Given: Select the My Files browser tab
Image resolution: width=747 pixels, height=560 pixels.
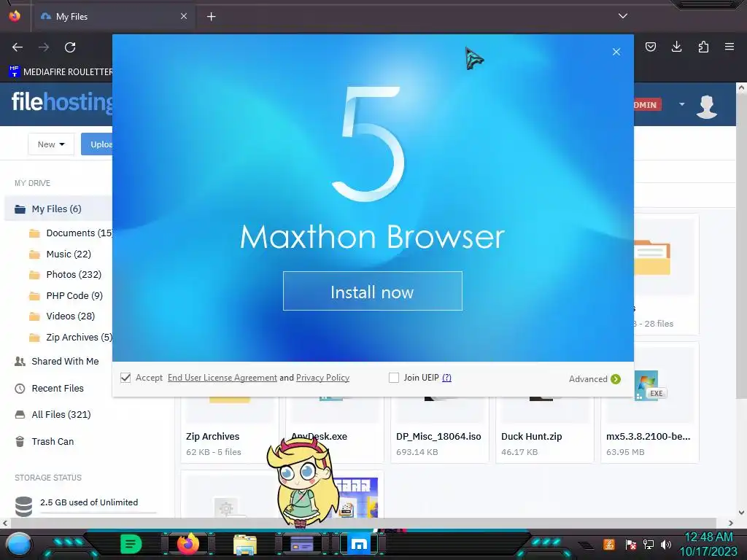Looking at the screenshot, I should [113, 16].
